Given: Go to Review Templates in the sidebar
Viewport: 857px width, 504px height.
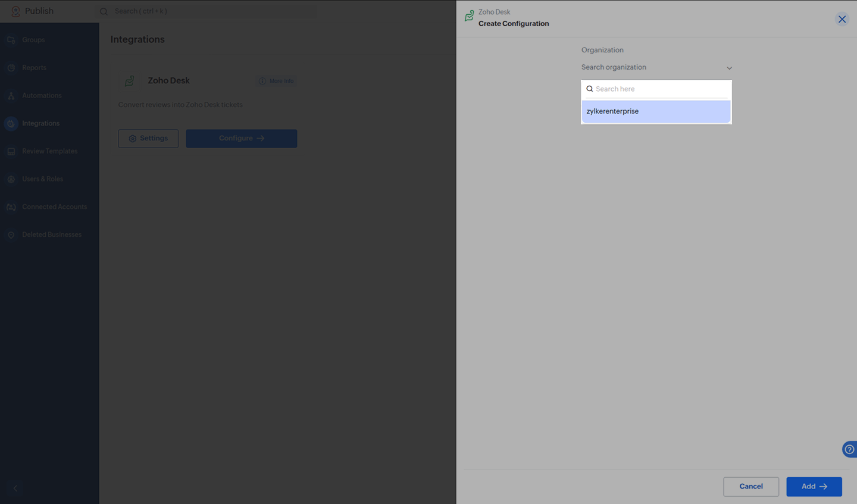Looking at the screenshot, I should 50,151.
